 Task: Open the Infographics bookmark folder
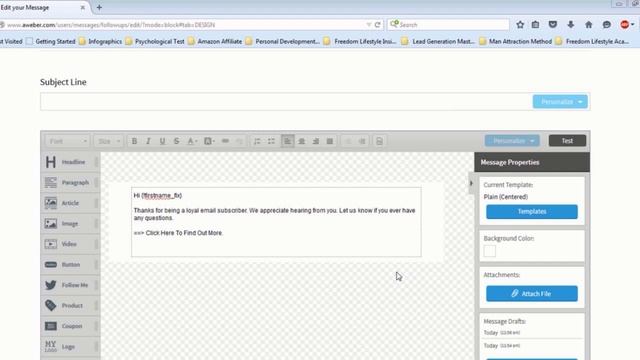pyautogui.click(x=100, y=41)
